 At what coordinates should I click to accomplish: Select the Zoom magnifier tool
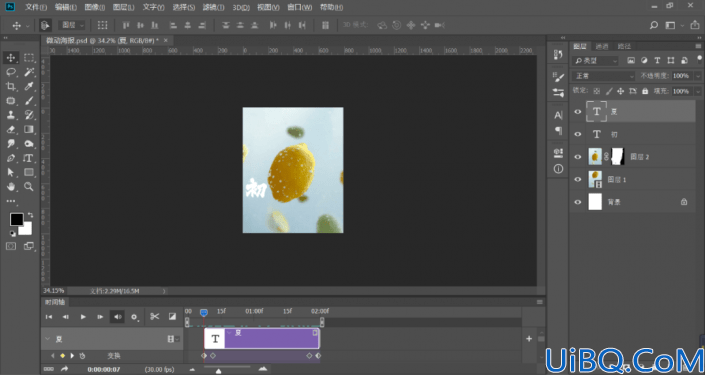click(x=29, y=187)
